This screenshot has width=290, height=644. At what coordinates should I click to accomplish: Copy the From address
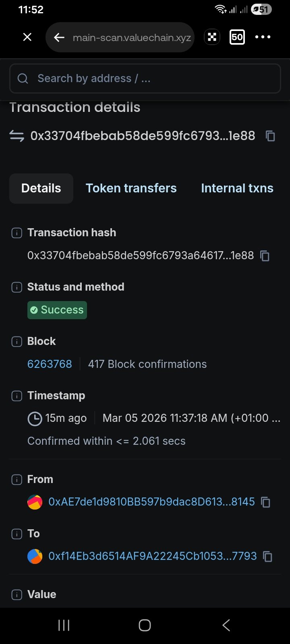tap(265, 502)
